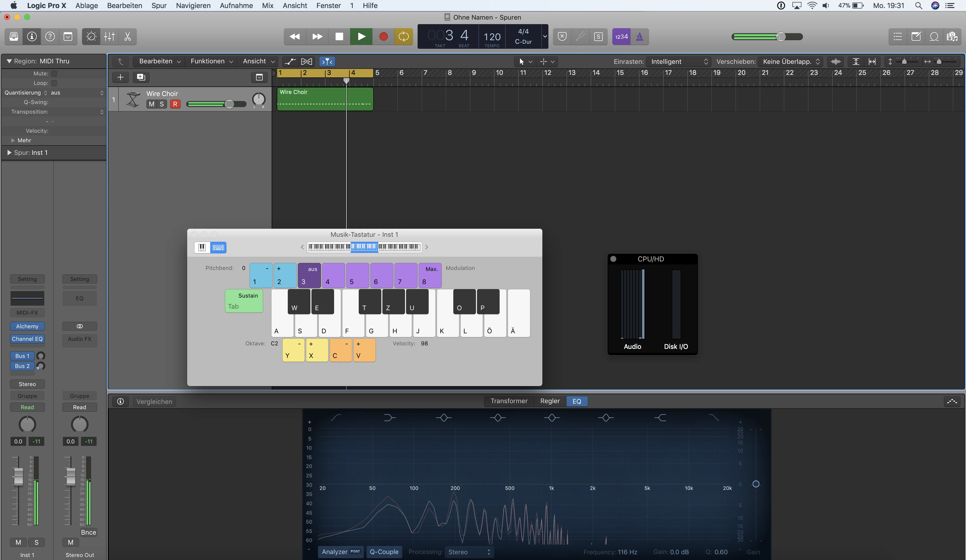This screenshot has height=560, width=966.
Task: Click the Q-Couple button
Action: tap(384, 551)
